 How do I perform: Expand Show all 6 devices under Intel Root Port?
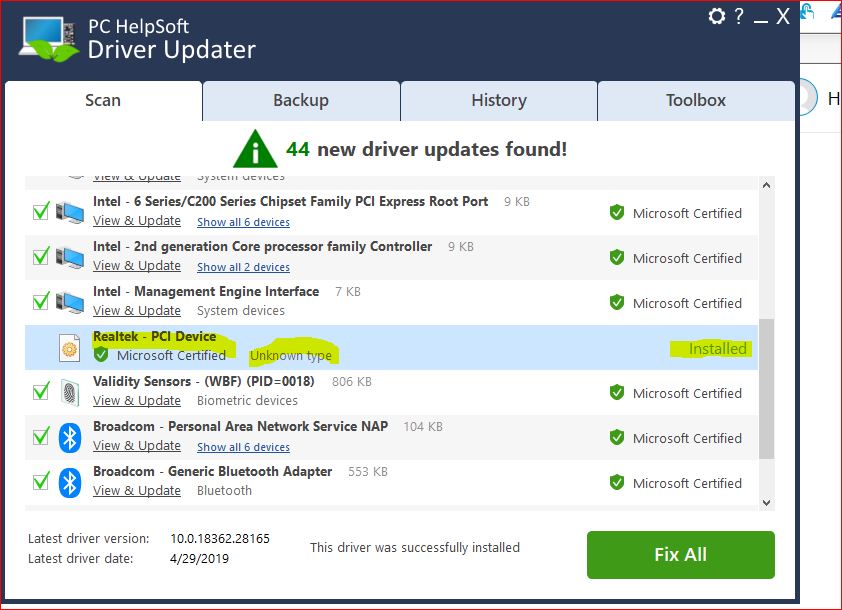245,222
